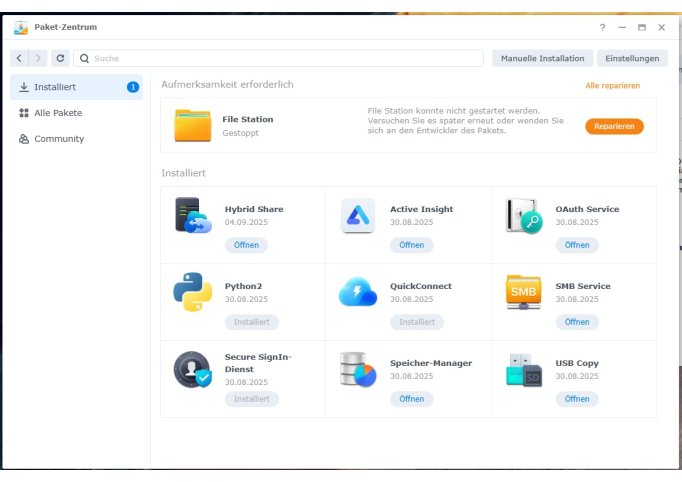Open Hybrid Share with Öffnen button

(246, 245)
